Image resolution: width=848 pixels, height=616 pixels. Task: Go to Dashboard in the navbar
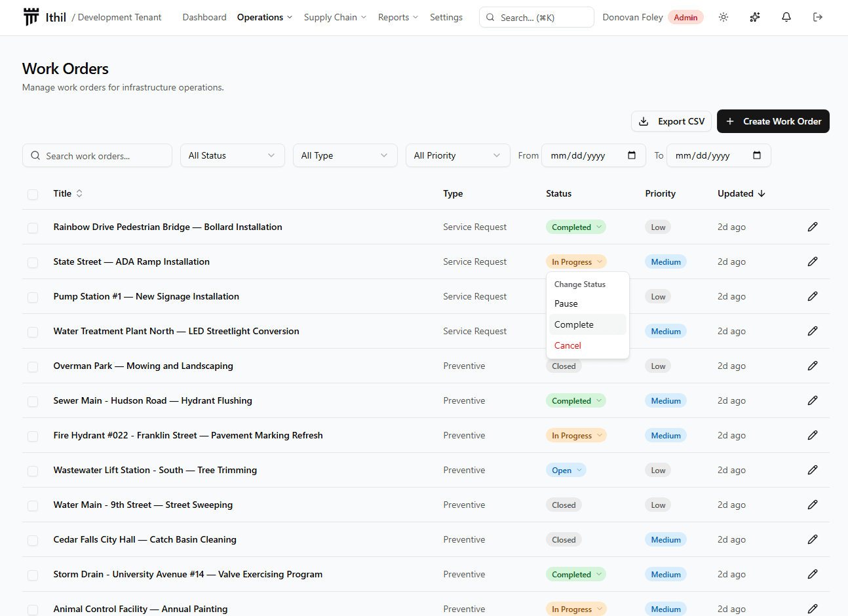pyautogui.click(x=204, y=17)
